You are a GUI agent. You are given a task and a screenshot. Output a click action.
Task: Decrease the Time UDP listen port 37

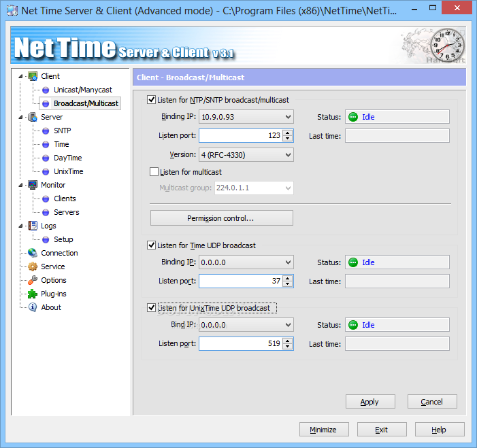(x=287, y=284)
